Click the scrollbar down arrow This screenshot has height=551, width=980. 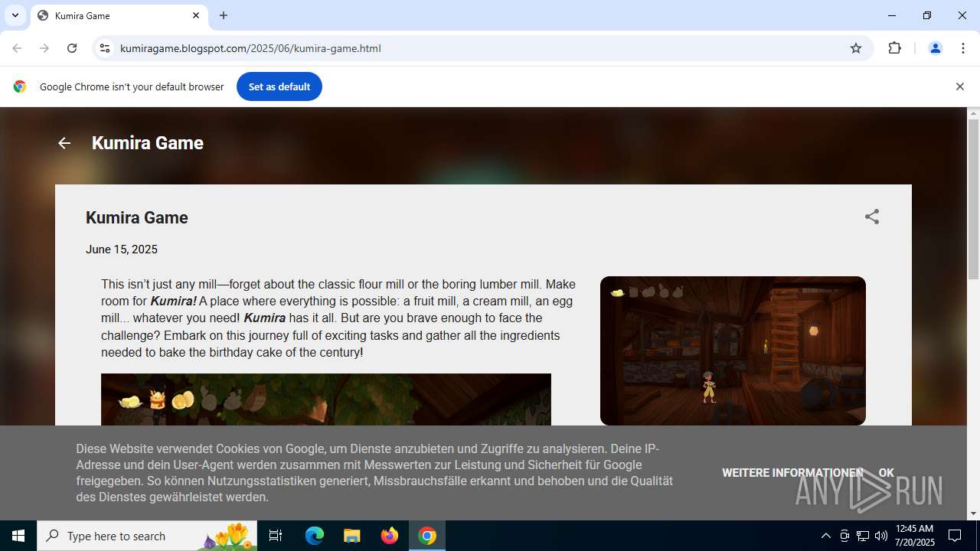[x=973, y=514]
